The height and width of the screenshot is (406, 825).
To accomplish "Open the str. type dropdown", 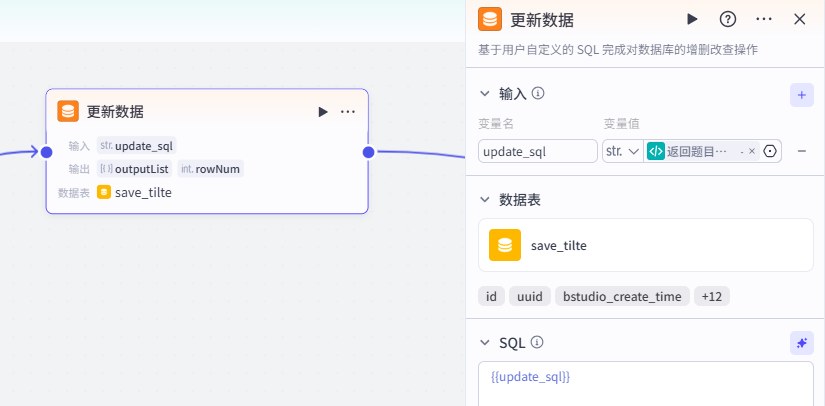I will pos(623,151).
